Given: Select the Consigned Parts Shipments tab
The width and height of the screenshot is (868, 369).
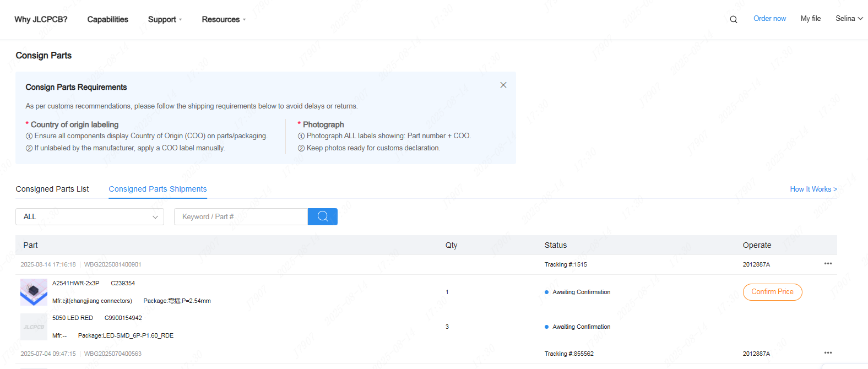Looking at the screenshot, I should coord(158,189).
